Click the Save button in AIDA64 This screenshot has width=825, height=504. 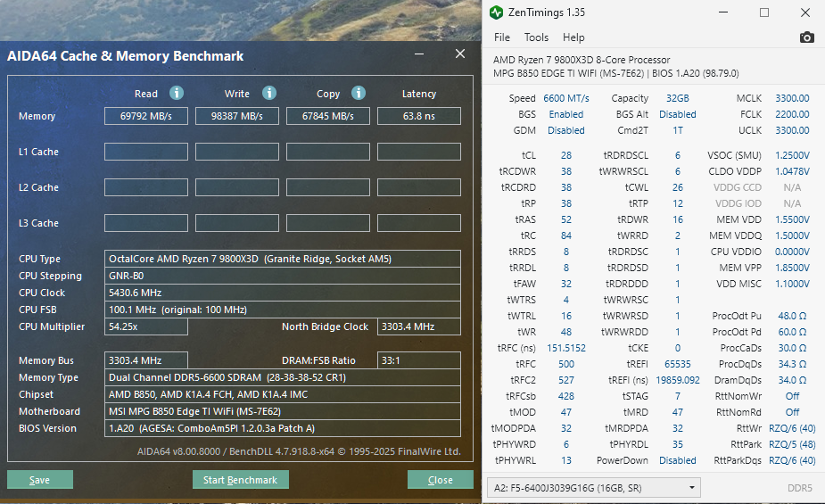coord(40,480)
